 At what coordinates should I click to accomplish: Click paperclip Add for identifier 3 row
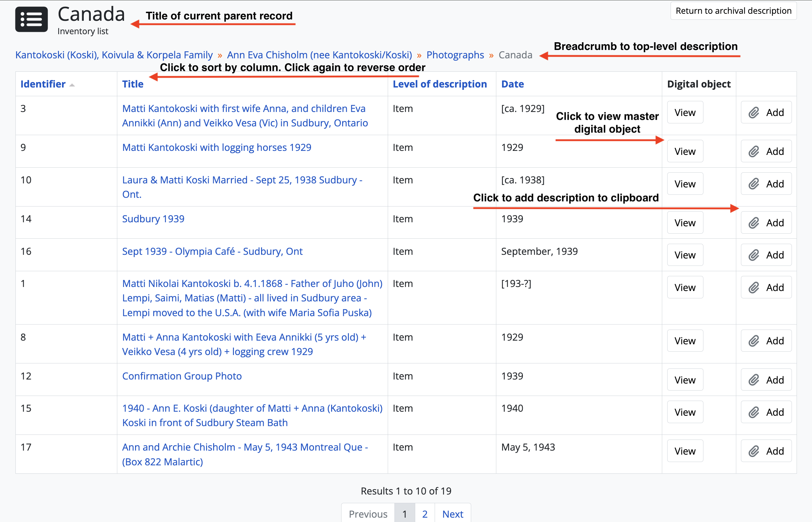point(766,112)
